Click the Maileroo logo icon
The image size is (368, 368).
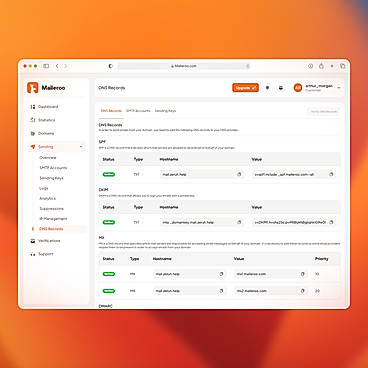pos(33,88)
